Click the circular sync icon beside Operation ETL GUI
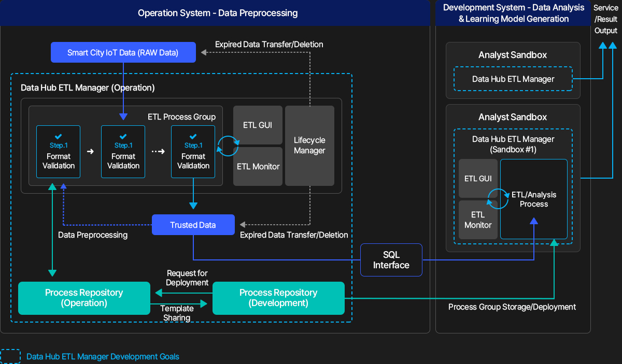 [227, 145]
